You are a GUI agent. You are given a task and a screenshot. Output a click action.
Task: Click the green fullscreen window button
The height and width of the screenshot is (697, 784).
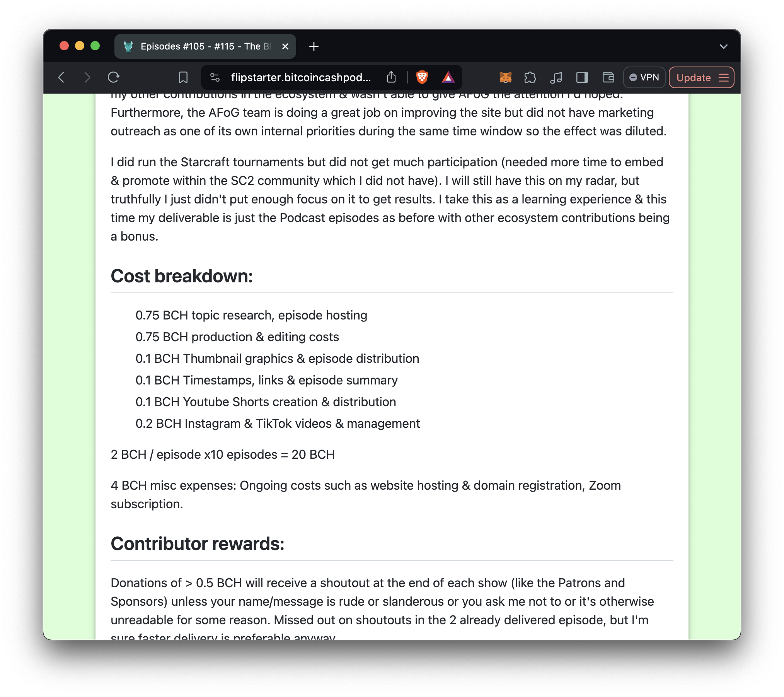point(95,46)
